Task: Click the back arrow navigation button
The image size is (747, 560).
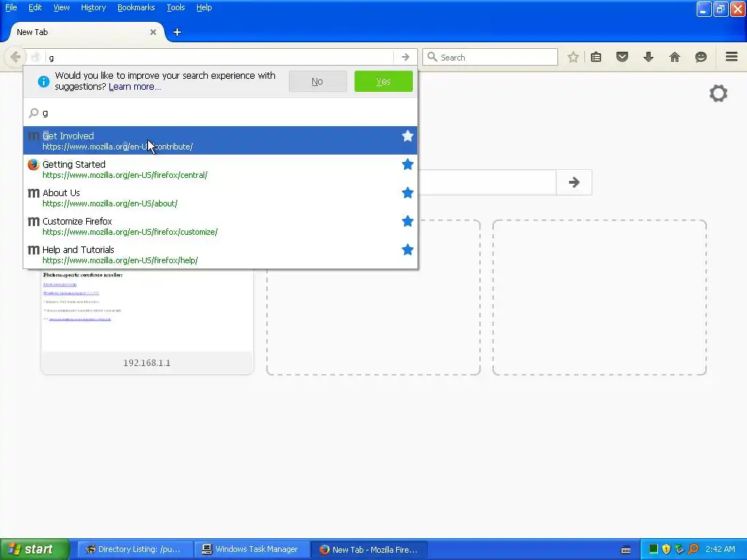Action: pyautogui.click(x=15, y=57)
